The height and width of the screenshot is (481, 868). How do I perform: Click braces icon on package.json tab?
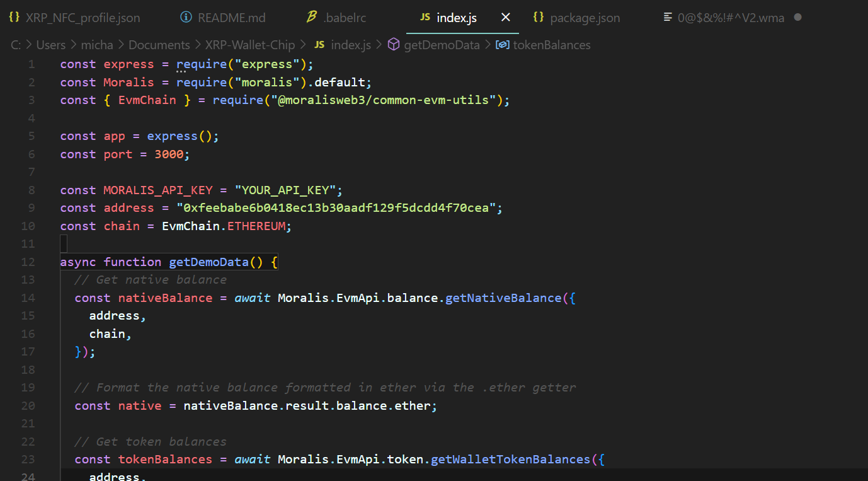(539, 18)
